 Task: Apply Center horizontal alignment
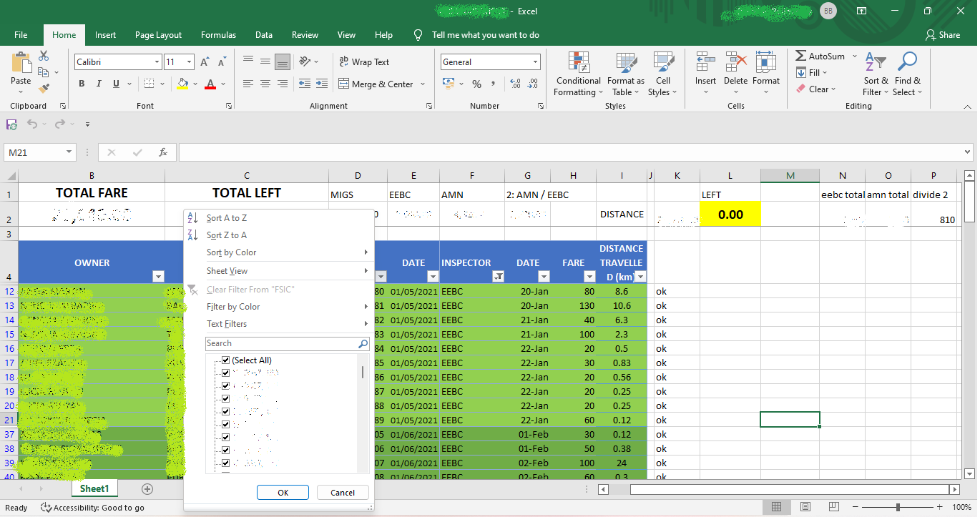click(265, 84)
